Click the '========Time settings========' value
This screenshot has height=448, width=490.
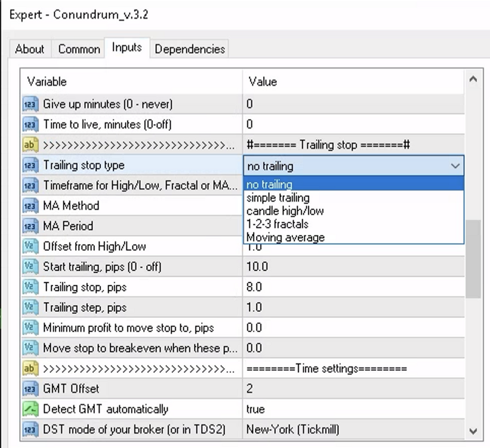click(x=326, y=369)
